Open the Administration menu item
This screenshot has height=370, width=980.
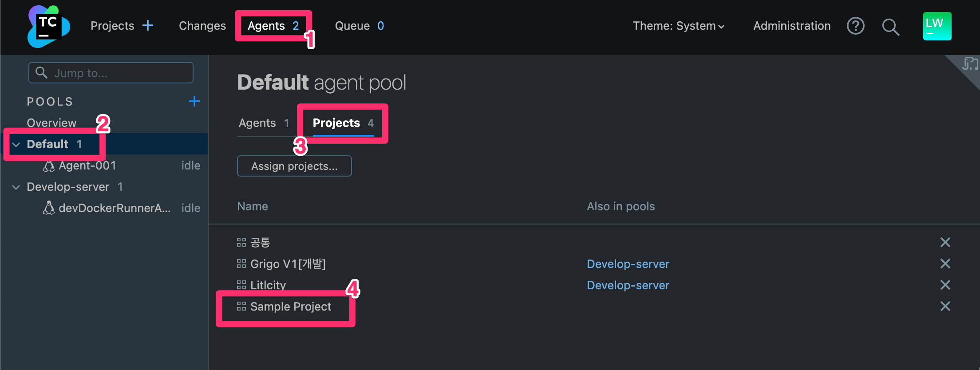coord(791,26)
